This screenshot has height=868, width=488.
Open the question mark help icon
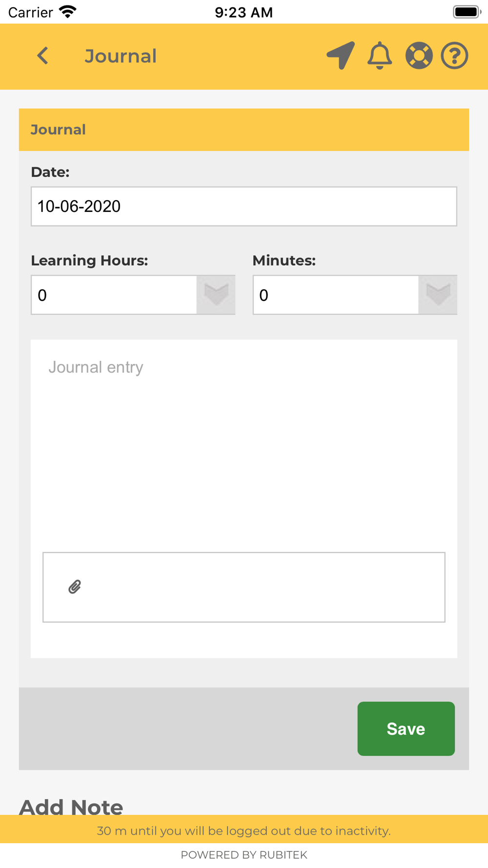click(454, 56)
